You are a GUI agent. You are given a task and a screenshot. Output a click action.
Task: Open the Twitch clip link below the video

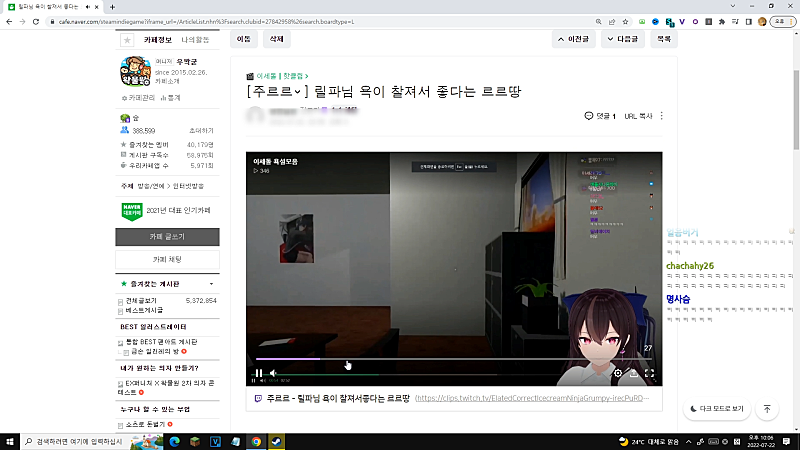[532, 398]
